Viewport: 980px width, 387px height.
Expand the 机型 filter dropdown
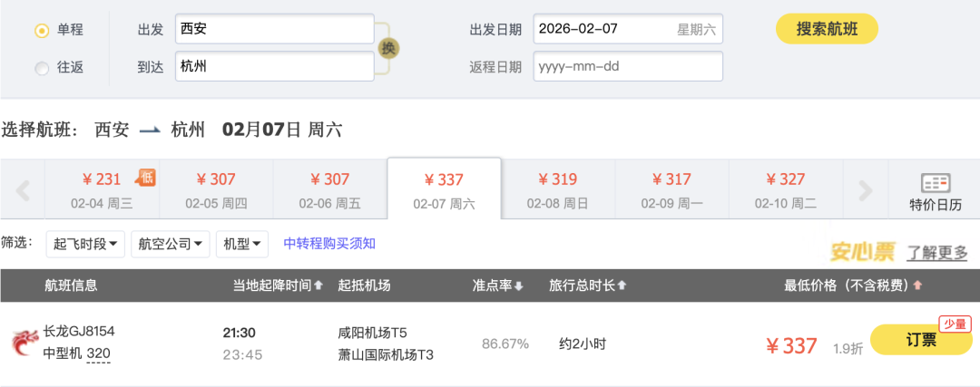click(242, 244)
